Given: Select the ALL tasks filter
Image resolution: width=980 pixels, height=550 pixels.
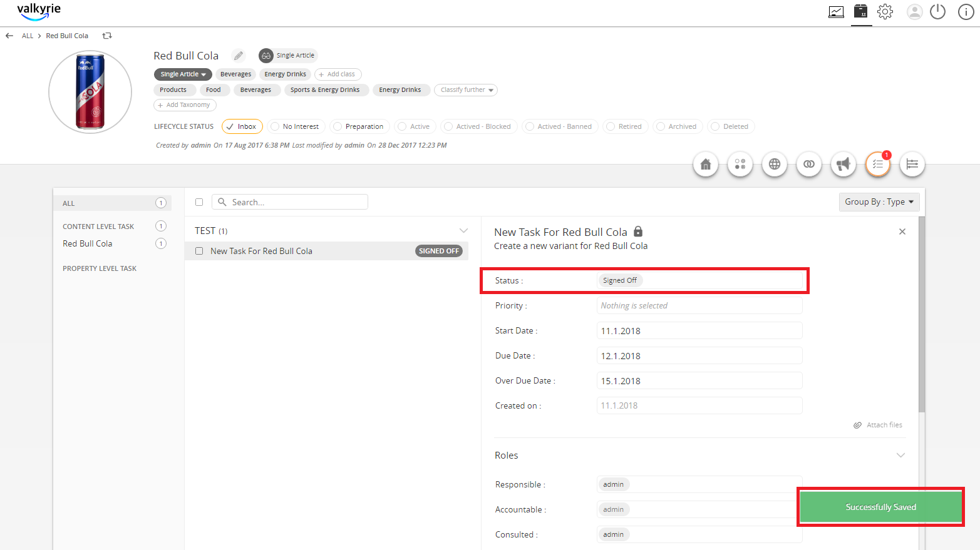Looking at the screenshot, I should [113, 203].
